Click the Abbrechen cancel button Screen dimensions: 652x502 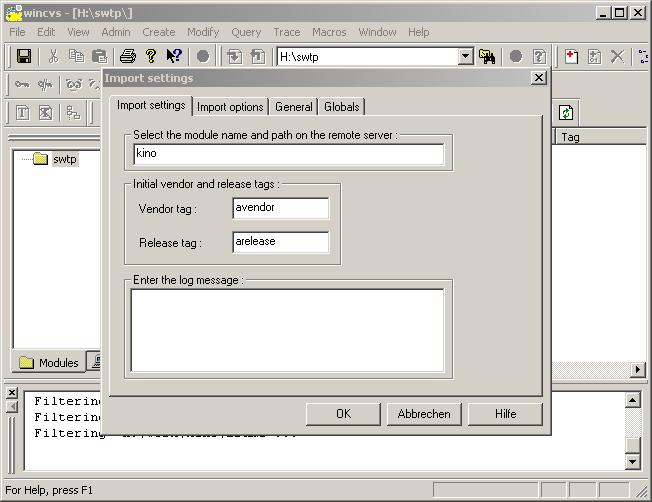(x=424, y=414)
